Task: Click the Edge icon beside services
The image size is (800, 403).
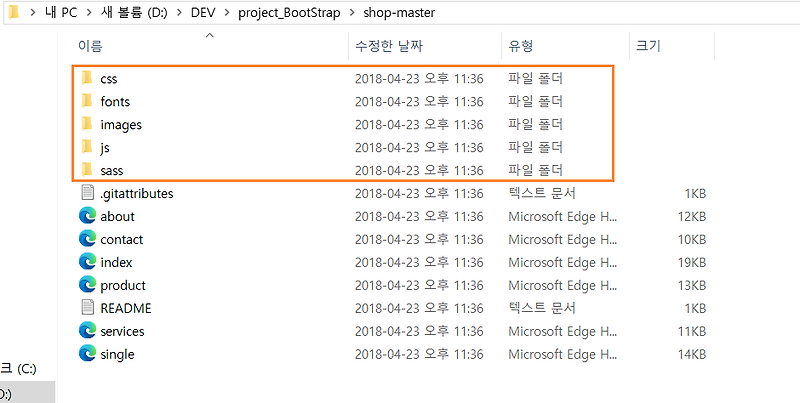Action: click(88, 331)
